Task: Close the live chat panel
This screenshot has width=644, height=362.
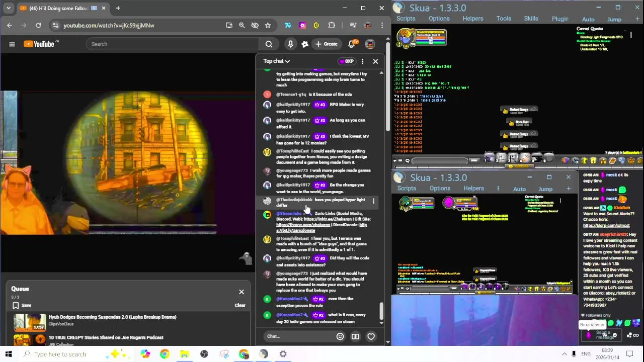Action: coord(375,61)
